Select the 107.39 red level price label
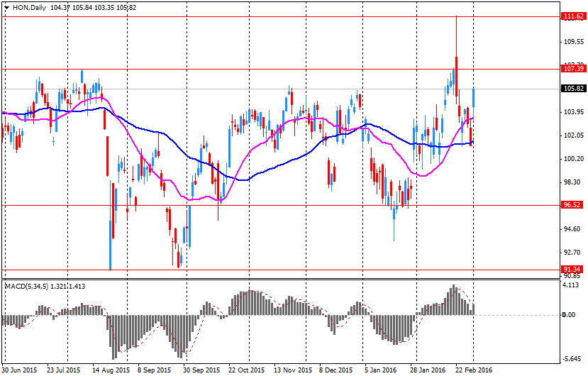Image resolution: width=588 pixels, height=376 pixels. (574, 69)
